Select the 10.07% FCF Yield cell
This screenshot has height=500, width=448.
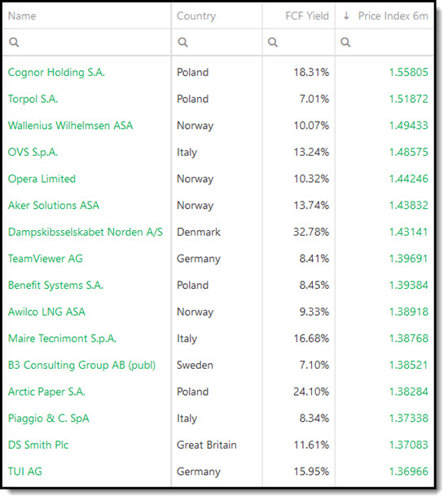pyautogui.click(x=311, y=126)
